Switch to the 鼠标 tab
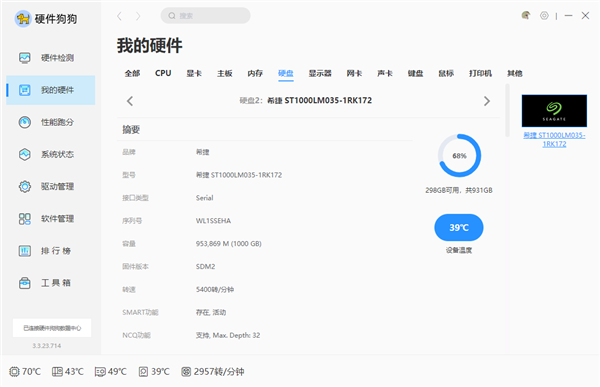Screen dimensions: 600x387 point(446,73)
